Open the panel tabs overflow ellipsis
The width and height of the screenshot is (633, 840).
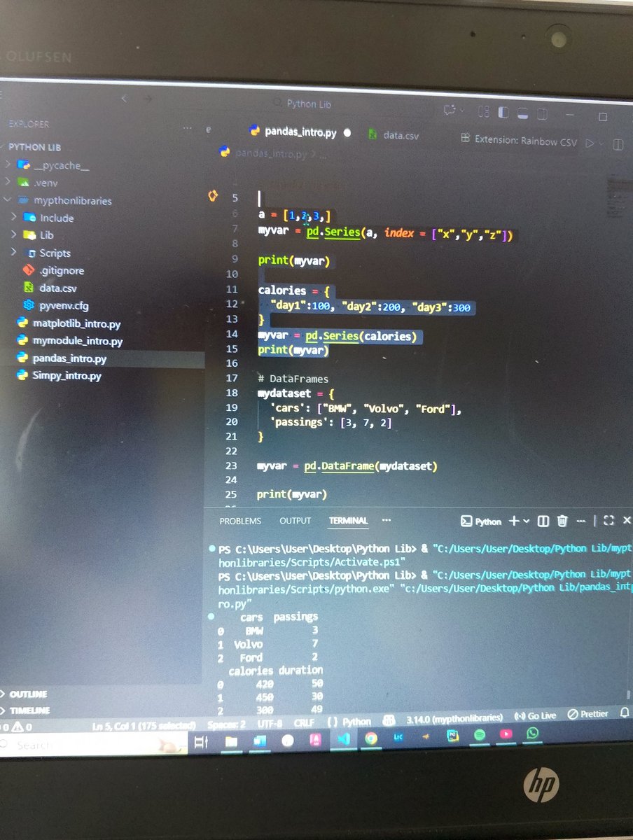coord(386,521)
